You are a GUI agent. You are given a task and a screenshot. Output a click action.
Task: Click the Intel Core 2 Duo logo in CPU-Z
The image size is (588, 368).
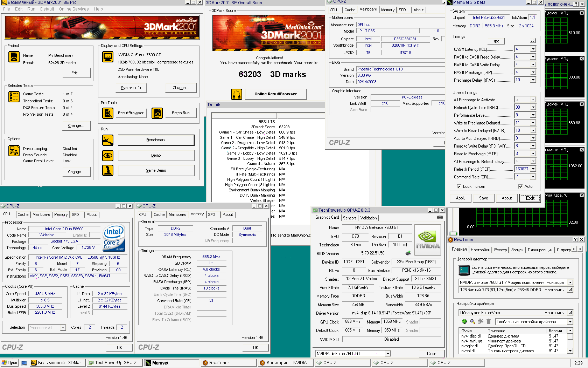click(114, 238)
